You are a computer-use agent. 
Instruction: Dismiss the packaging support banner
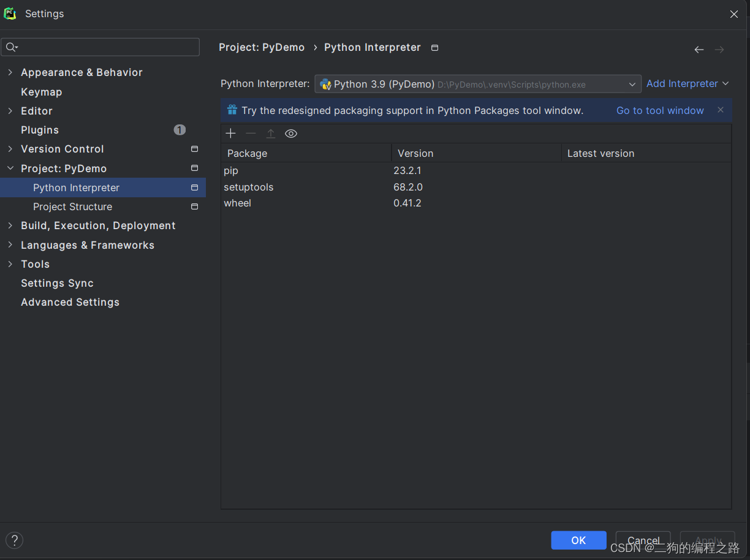721,110
